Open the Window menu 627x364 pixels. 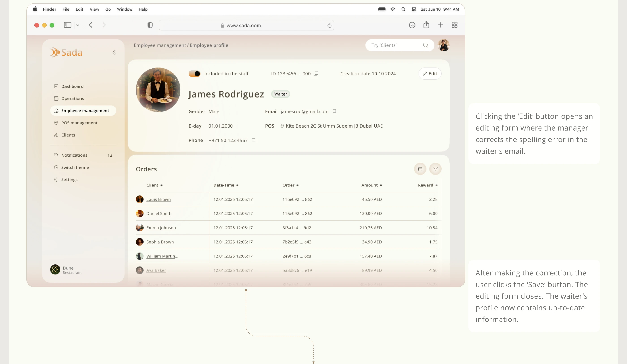click(x=125, y=9)
